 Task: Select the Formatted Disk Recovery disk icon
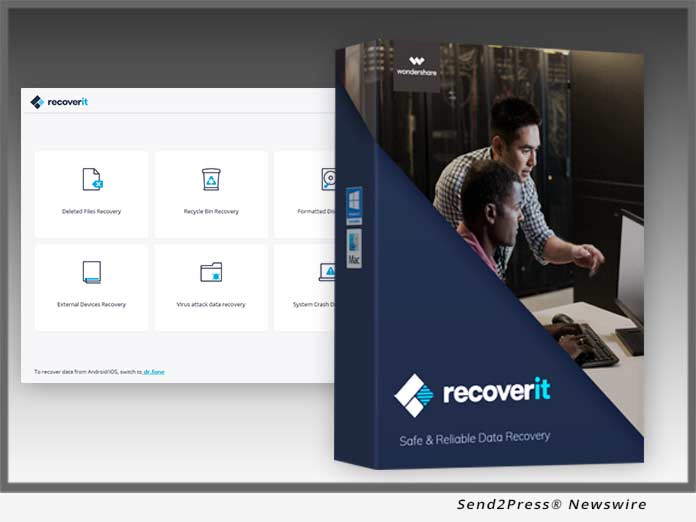[328, 179]
